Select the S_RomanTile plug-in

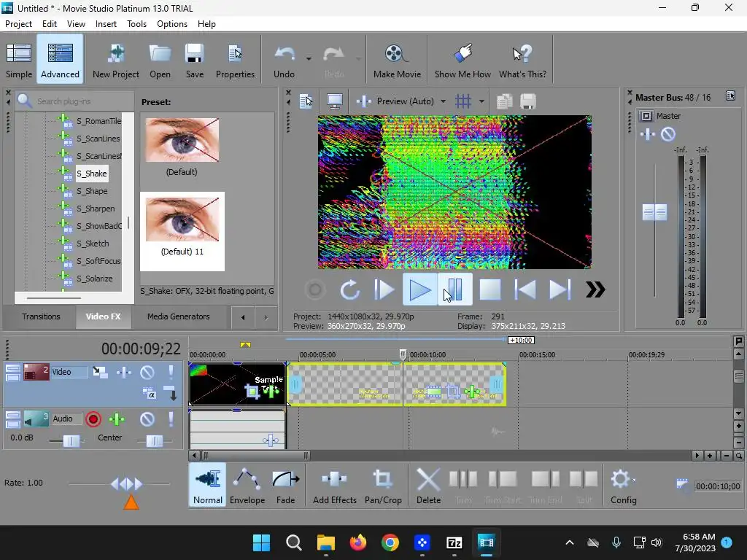[x=98, y=121]
